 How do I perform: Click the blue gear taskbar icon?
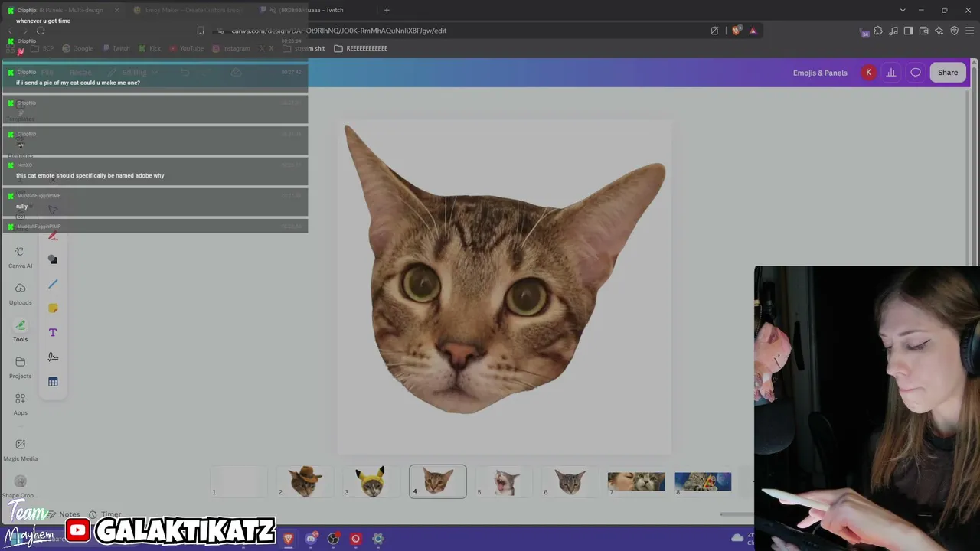(x=377, y=539)
